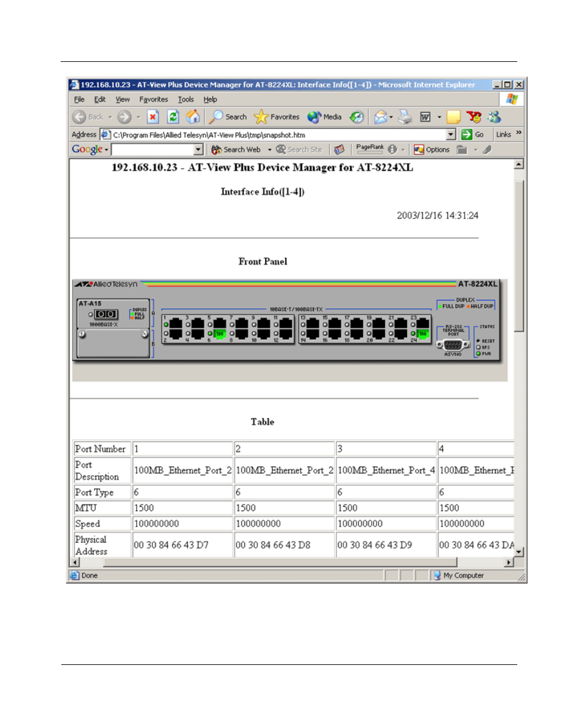Click the Search Site button

click(299, 150)
